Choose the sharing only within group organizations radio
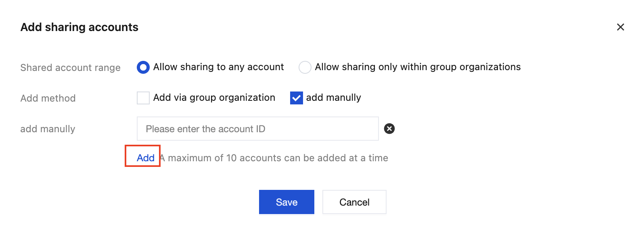This screenshot has height=233, width=644. (305, 67)
